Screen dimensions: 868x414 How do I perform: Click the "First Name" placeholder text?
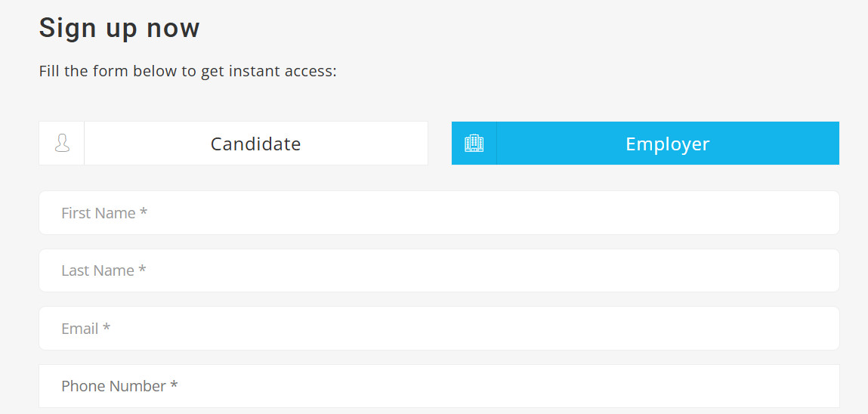tap(98, 213)
